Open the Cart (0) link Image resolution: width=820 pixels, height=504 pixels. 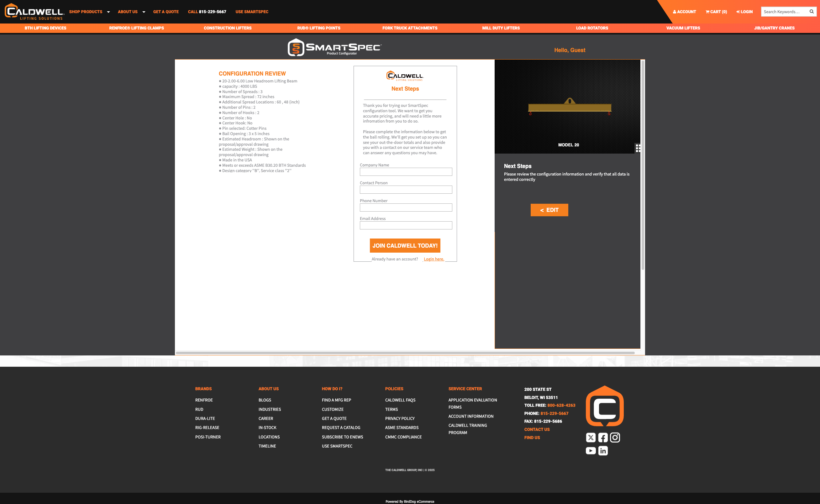(716, 12)
